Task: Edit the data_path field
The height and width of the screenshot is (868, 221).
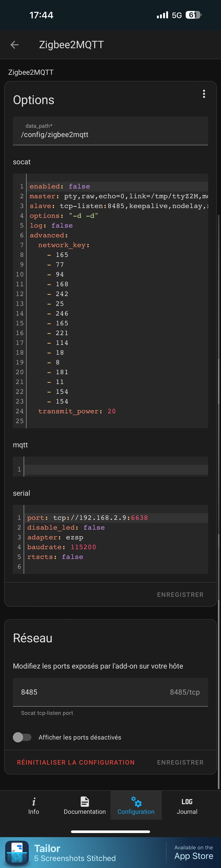Action: pyautogui.click(x=110, y=131)
